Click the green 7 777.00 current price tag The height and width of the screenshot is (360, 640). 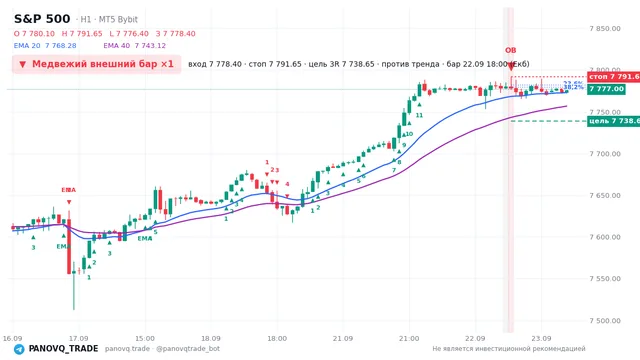[x=606, y=89]
